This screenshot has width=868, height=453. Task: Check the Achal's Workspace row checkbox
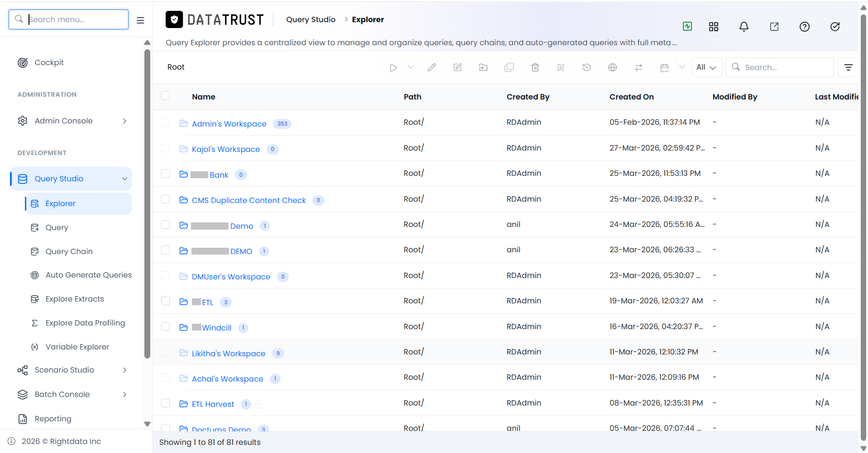166,377
